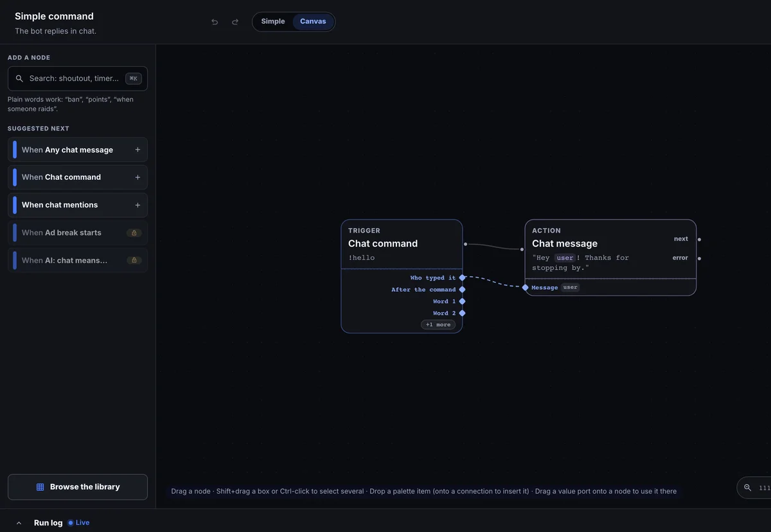Click the After the command output port

click(462, 290)
